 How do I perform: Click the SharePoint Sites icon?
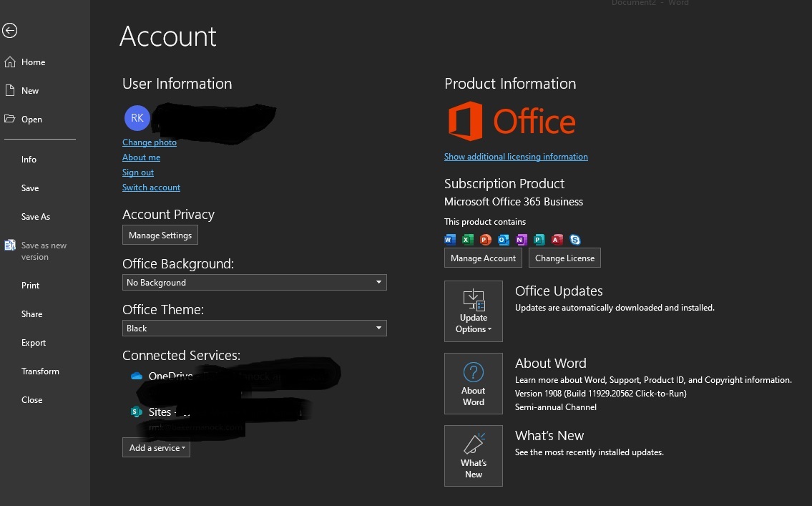coord(136,412)
